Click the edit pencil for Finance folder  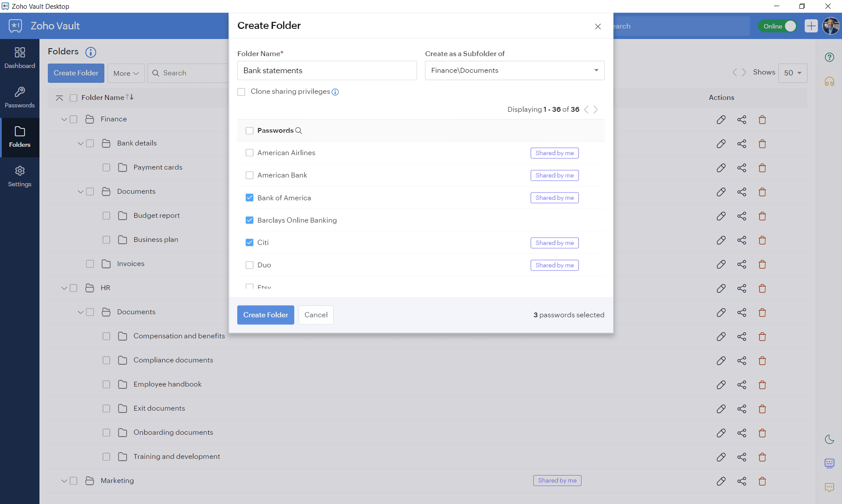(721, 120)
